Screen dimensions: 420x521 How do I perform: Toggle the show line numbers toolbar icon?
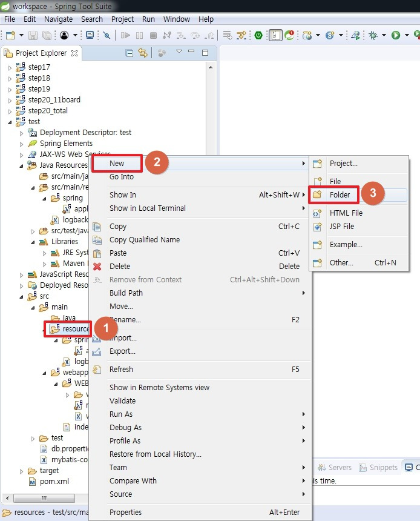[x=275, y=35]
